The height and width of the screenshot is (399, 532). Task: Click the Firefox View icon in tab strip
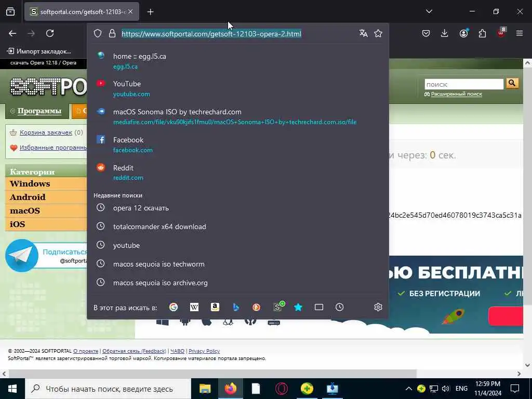[10, 12]
